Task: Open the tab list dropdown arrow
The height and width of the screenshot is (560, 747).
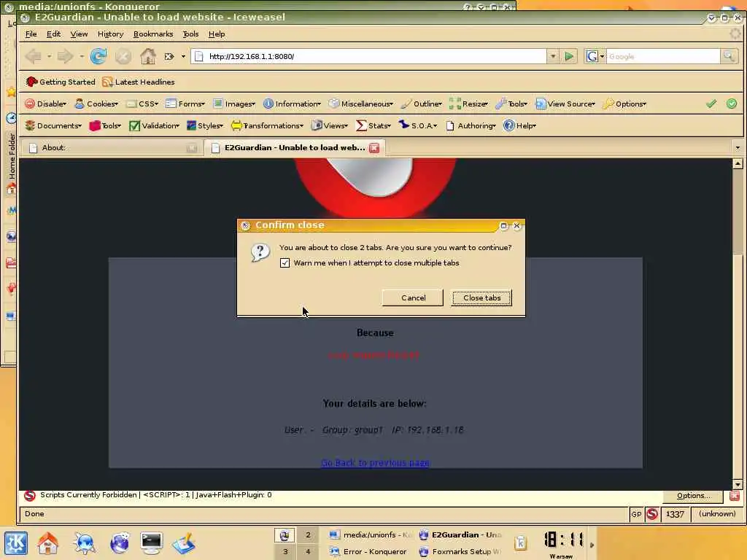Action: coord(738,147)
